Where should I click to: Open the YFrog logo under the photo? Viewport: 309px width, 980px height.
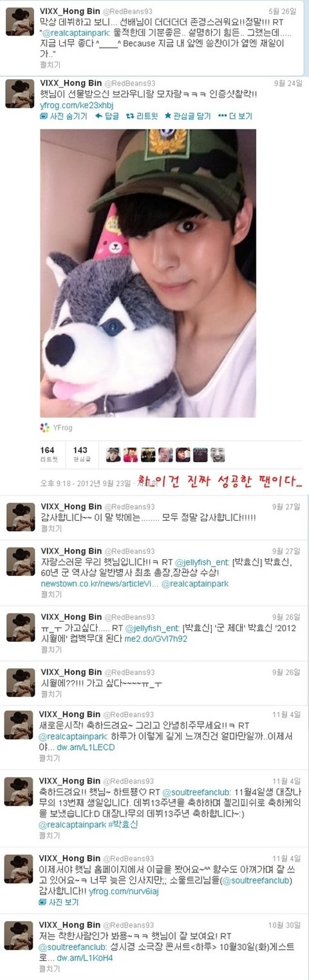point(44,427)
